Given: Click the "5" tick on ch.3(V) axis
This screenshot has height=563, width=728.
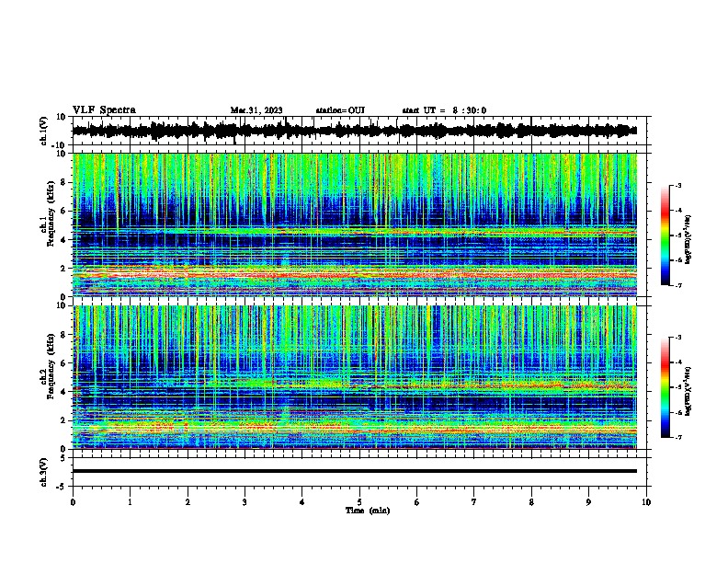Looking at the screenshot, I should (x=63, y=458).
